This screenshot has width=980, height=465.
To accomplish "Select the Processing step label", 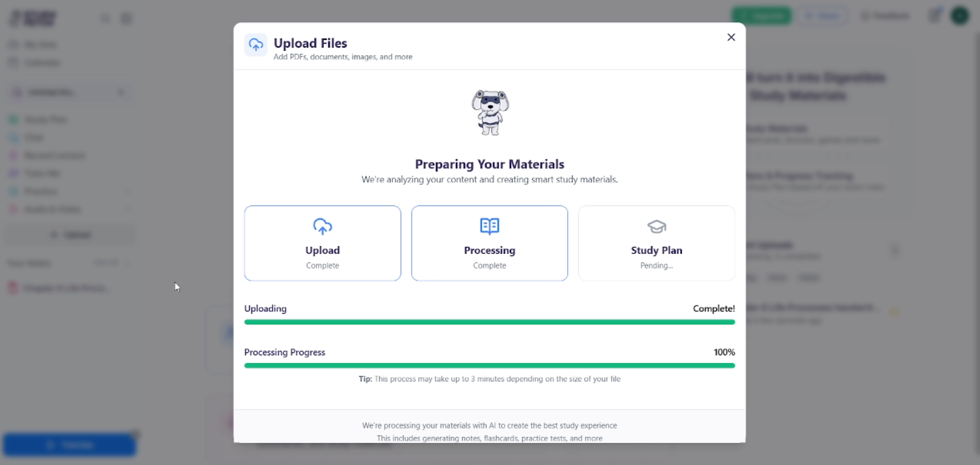I will (x=489, y=250).
